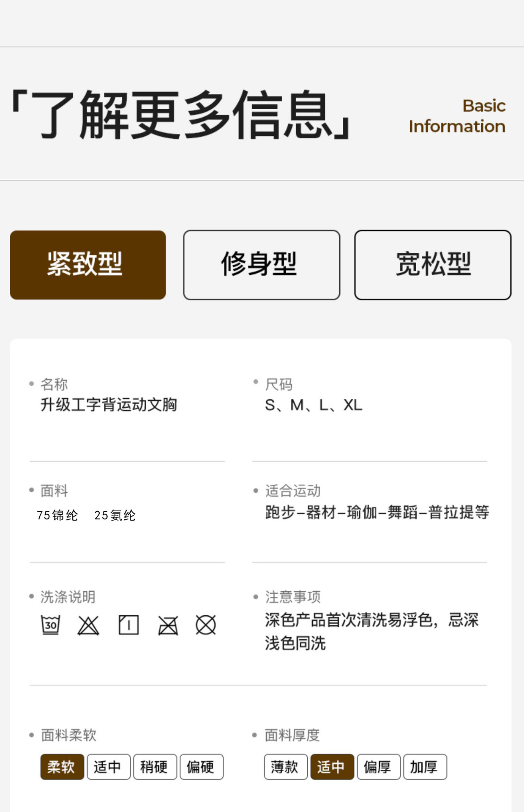The height and width of the screenshot is (812, 524).
Task: Click product name 升级工字背运动文胸
Action: 109,405
